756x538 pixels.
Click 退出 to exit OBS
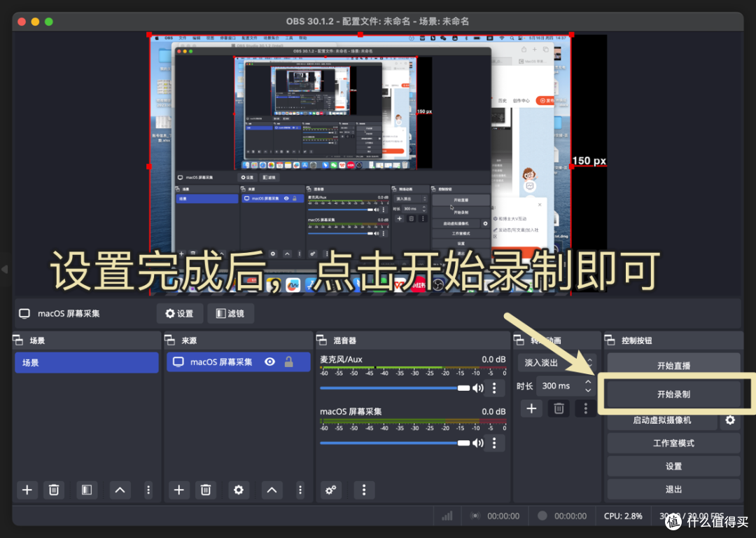pyautogui.click(x=673, y=489)
